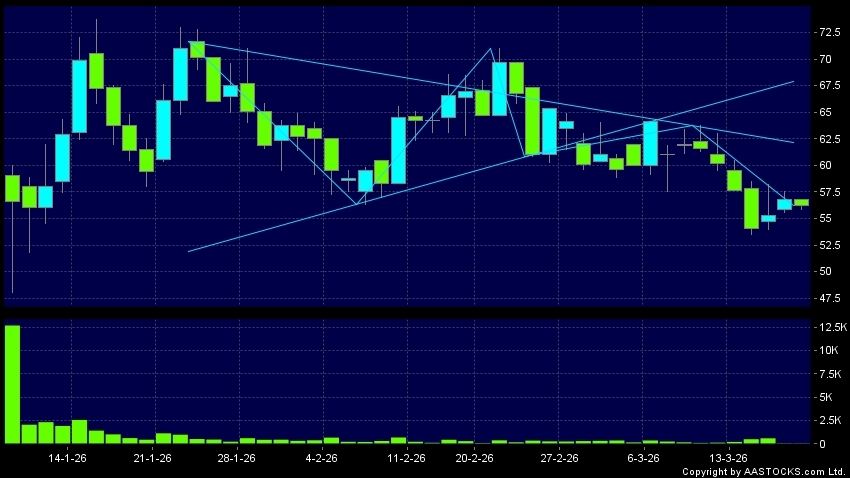This screenshot has height=478, width=850.
Task: Click the trend line peak above 20-2-26
Action: tap(491, 48)
